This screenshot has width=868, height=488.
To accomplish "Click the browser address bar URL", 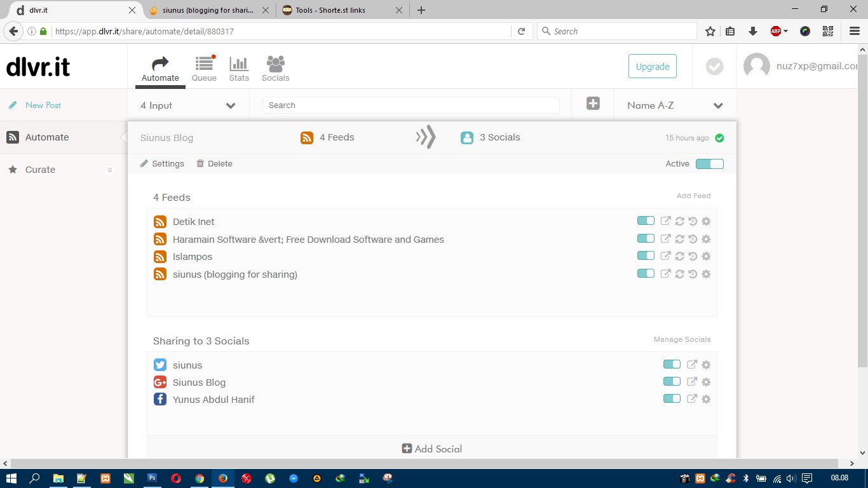I will (144, 31).
